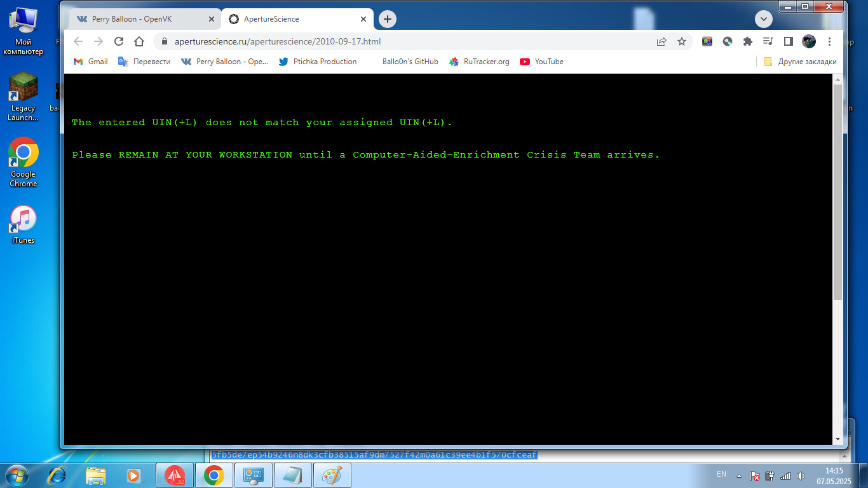Open Windows Explorer from the taskbar

96,475
